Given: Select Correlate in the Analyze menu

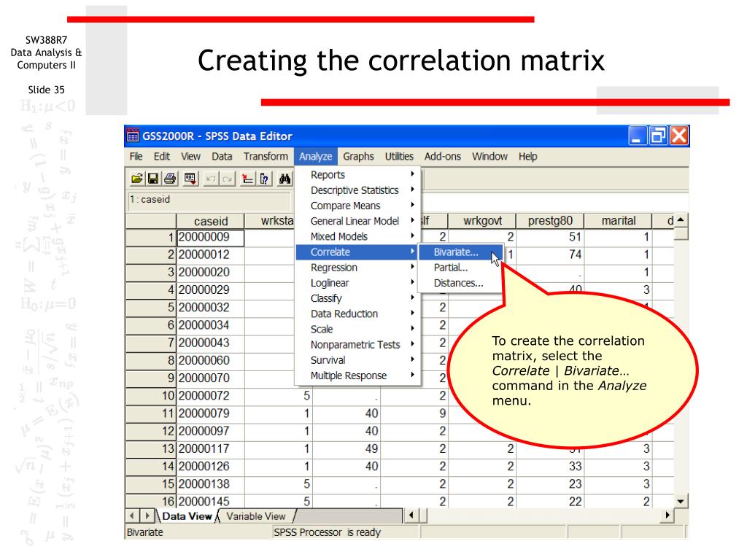Looking at the screenshot, I should [x=357, y=252].
